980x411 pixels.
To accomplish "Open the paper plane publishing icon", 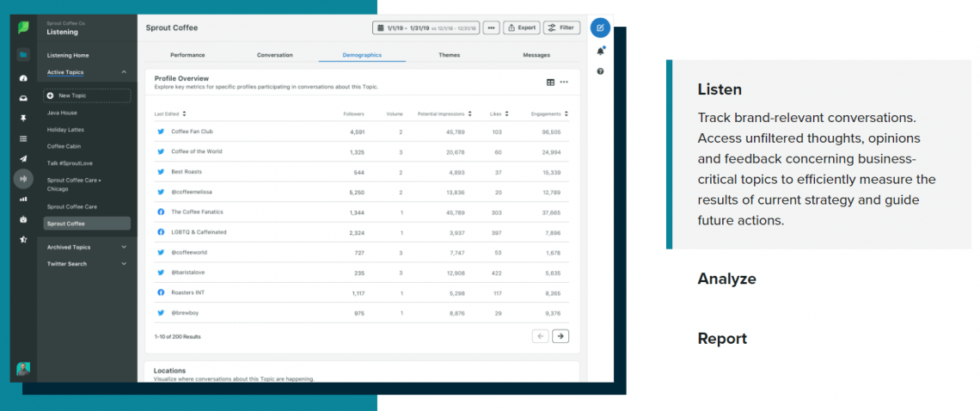I will click(23, 158).
